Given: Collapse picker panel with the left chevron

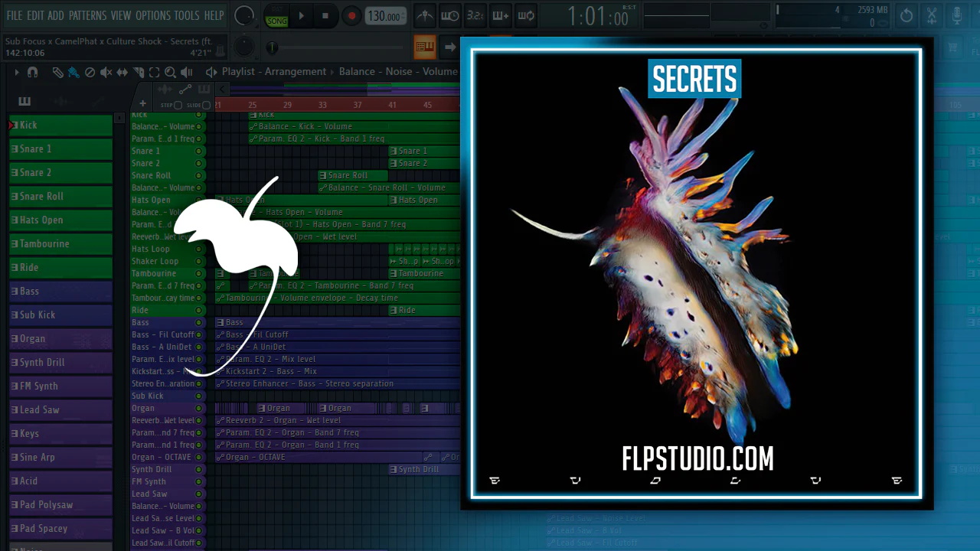Looking at the screenshot, I should click(223, 90).
